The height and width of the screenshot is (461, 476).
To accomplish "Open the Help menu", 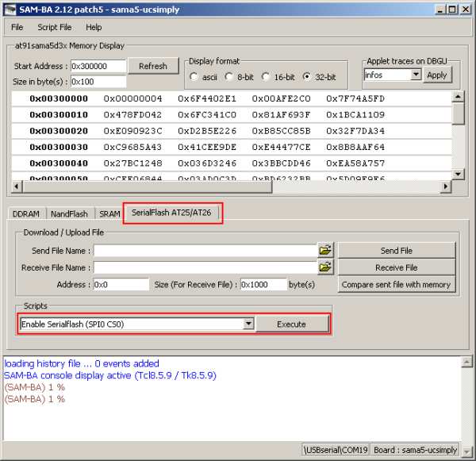I will [x=94, y=27].
